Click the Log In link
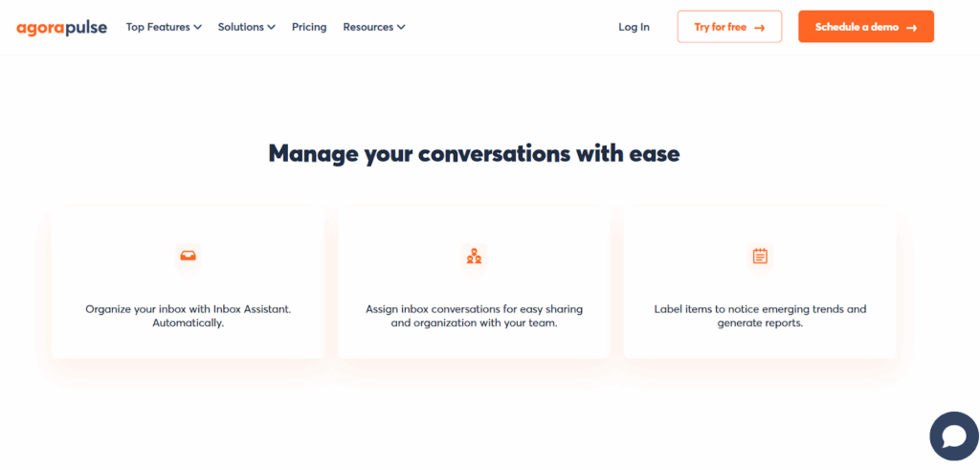 [634, 28]
